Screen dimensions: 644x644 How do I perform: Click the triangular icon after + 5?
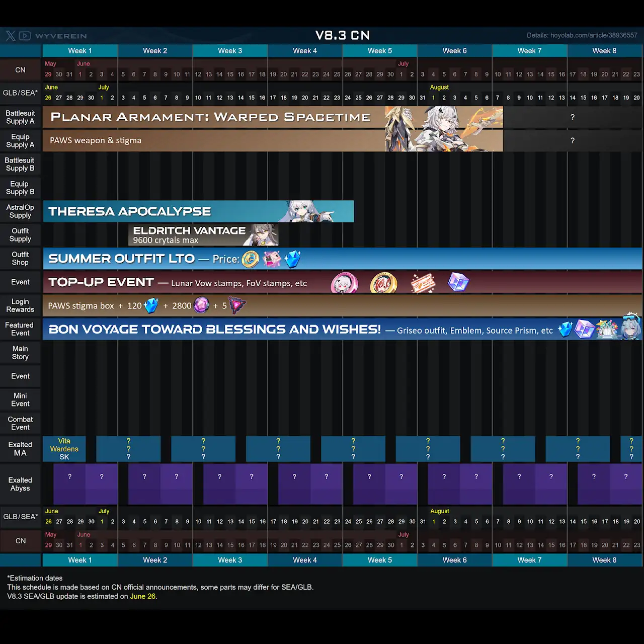pos(237,305)
